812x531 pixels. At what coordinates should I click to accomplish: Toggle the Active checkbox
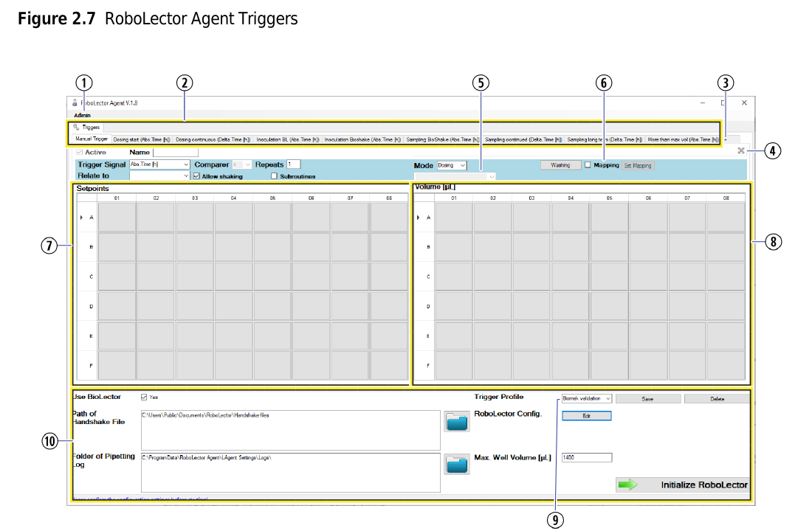79,152
